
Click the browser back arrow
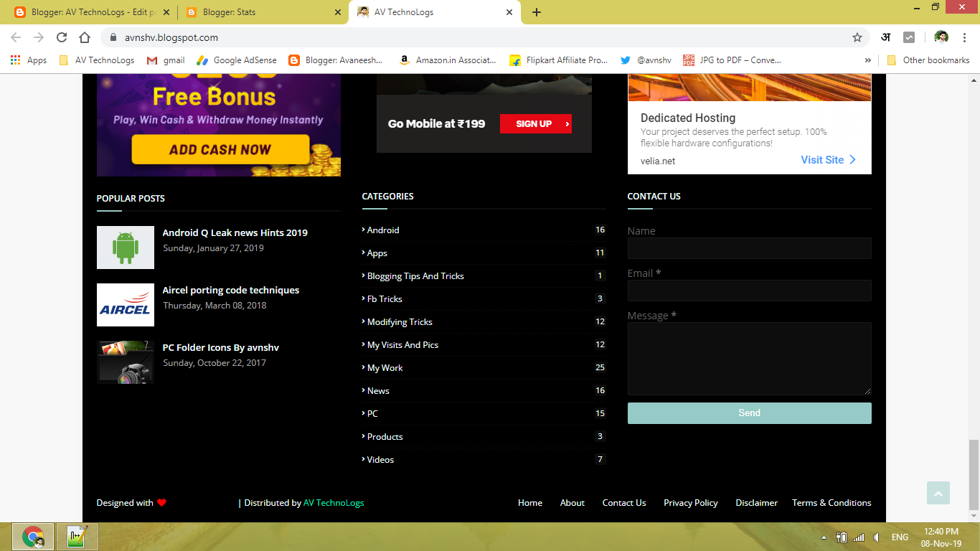(16, 37)
